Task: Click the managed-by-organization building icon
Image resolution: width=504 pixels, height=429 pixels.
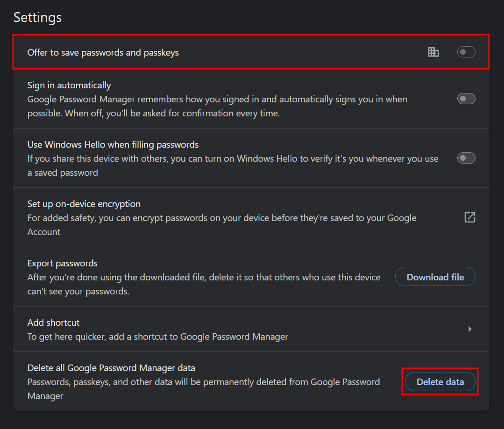Action: point(433,52)
